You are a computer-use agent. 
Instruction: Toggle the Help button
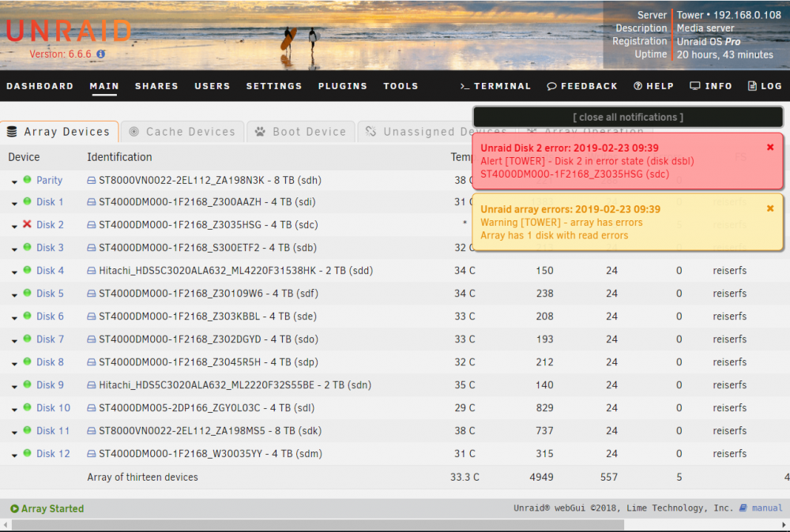click(653, 86)
